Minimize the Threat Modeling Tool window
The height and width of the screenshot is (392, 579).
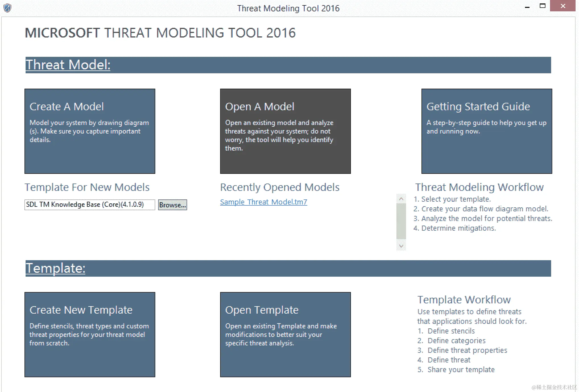point(527,7)
